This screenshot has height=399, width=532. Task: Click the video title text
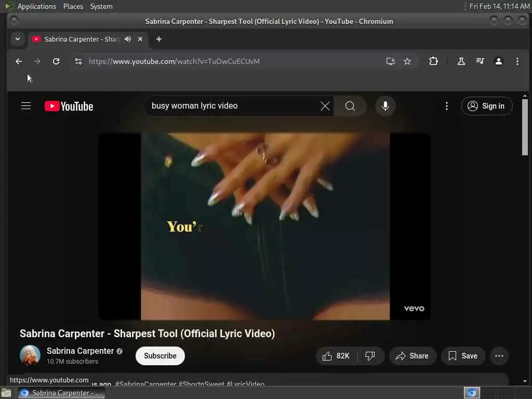point(147,334)
